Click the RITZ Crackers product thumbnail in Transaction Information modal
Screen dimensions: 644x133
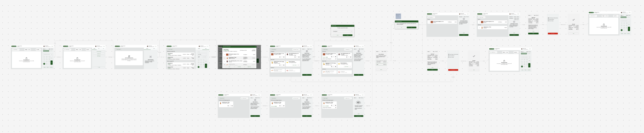(227, 55)
